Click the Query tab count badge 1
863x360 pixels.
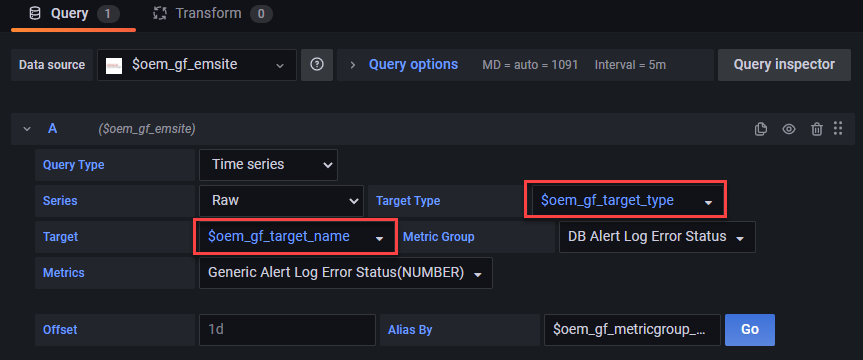108,14
